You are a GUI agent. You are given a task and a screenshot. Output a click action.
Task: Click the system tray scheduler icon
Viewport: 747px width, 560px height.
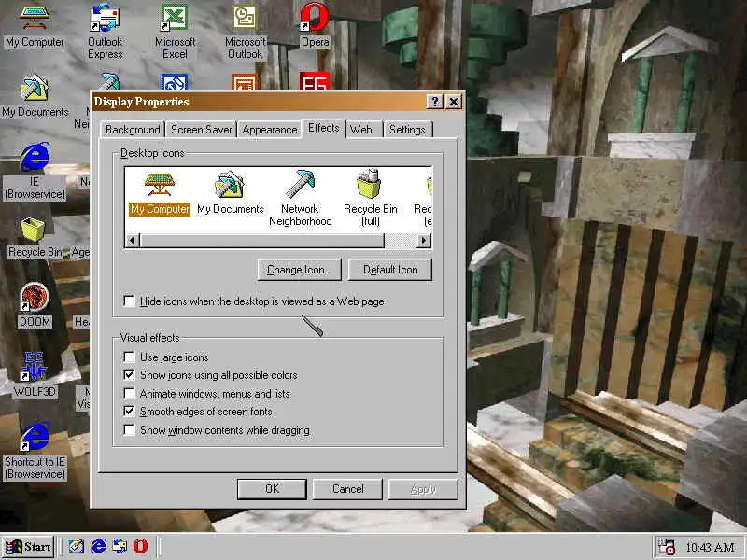pyautogui.click(x=666, y=547)
